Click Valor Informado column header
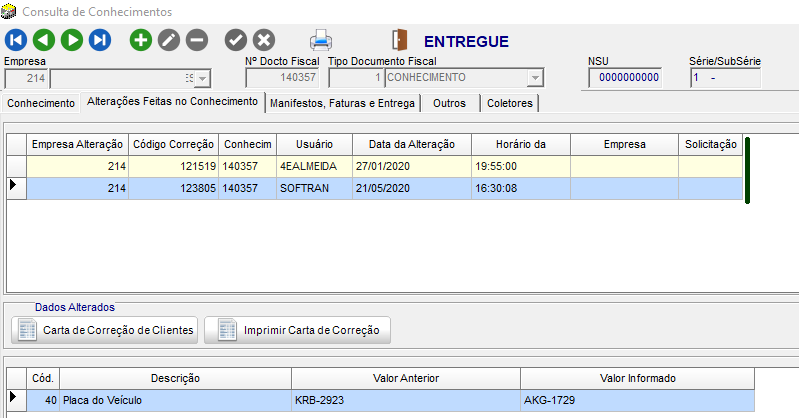The image size is (799, 418). (x=637, y=378)
